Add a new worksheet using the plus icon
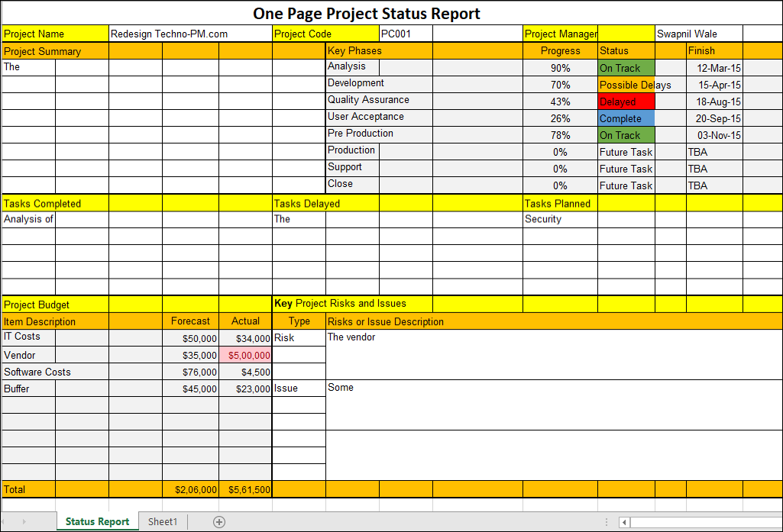 pos(219,521)
